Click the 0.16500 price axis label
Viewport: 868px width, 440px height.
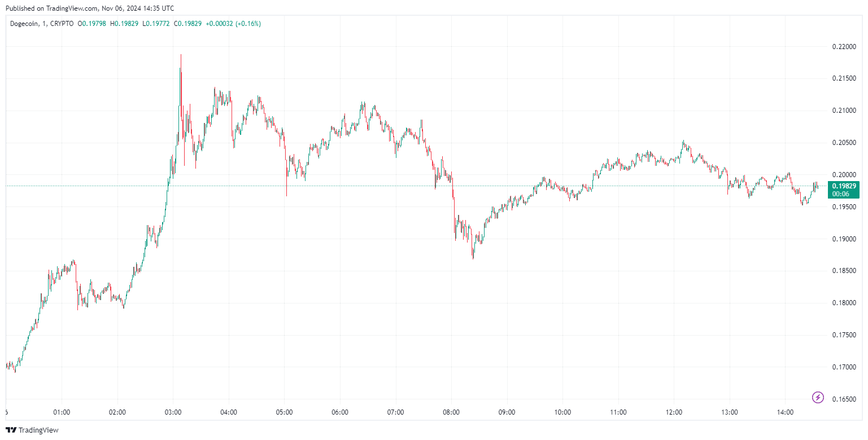coord(844,399)
